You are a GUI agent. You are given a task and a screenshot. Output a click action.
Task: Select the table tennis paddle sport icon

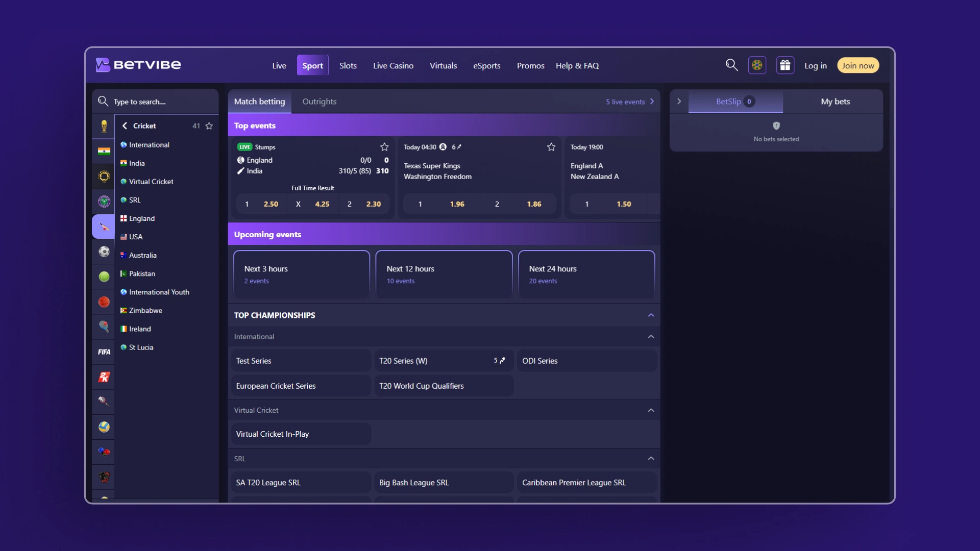pyautogui.click(x=104, y=327)
